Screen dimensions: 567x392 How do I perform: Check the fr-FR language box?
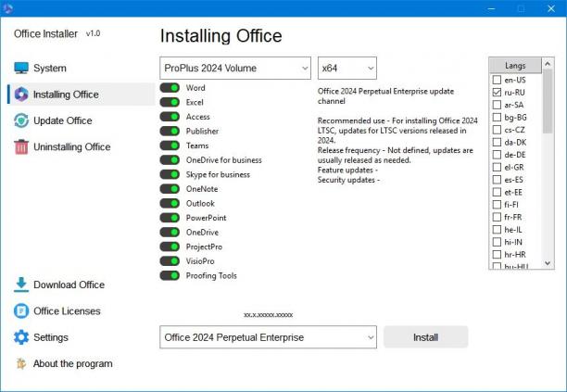point(498,217)
